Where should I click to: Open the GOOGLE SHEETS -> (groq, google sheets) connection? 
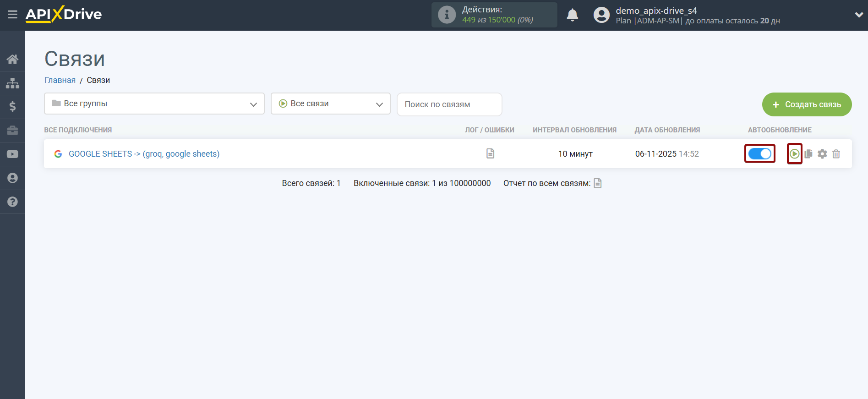[144, 154]
